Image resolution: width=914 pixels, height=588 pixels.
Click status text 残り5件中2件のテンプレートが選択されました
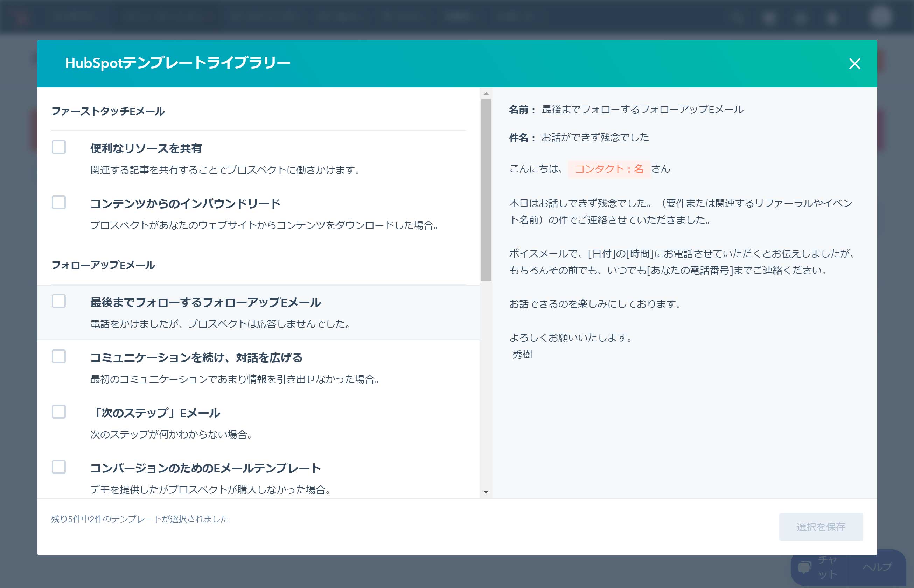coord(140,519)
